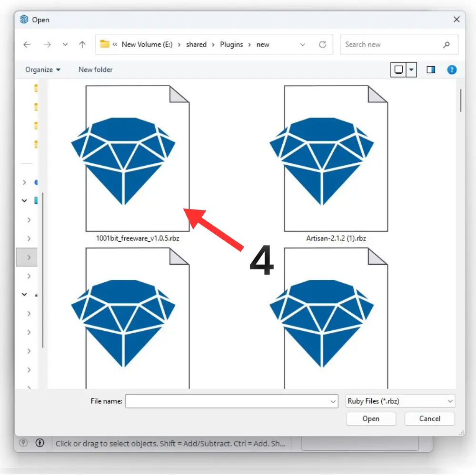This screenshot has width=476, height=476.
Task: Go up one folder level
Action: click(x=82, y=45)
